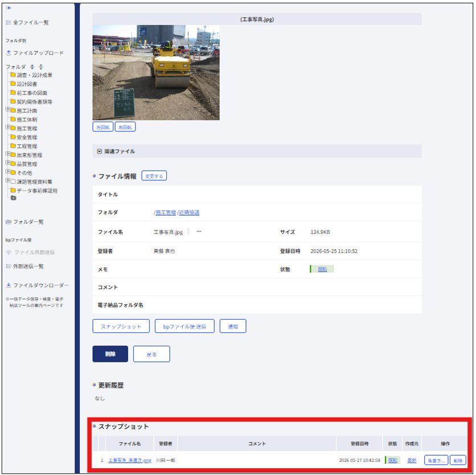The width and height of the screenshot is (476, 475).
Task: Expand the 課題管理資料集 folder node
Action: pos(7,180)
